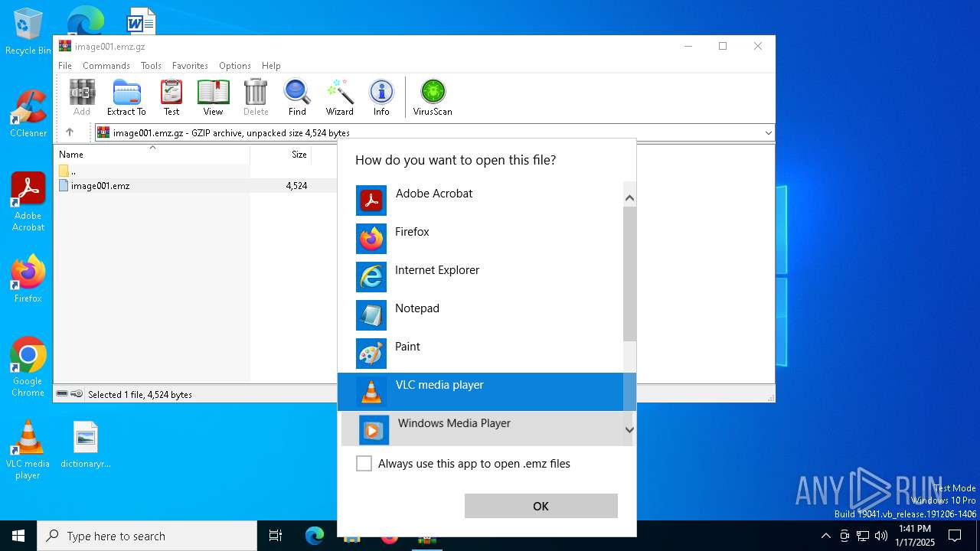
Task: Select Notepad to open the file
Action: click(481, 315)
